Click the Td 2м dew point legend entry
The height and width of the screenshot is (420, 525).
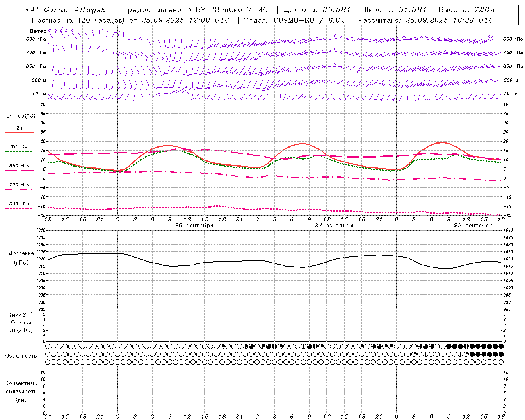[19, 147]
